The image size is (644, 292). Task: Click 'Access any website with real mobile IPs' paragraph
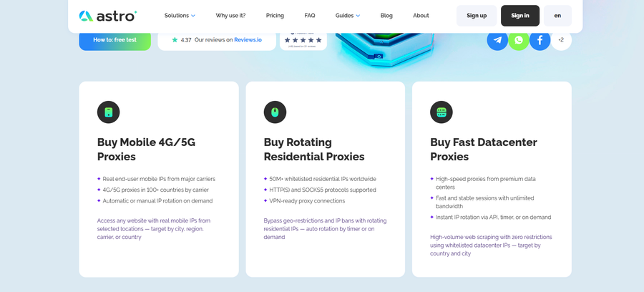[x=154, y=229]
